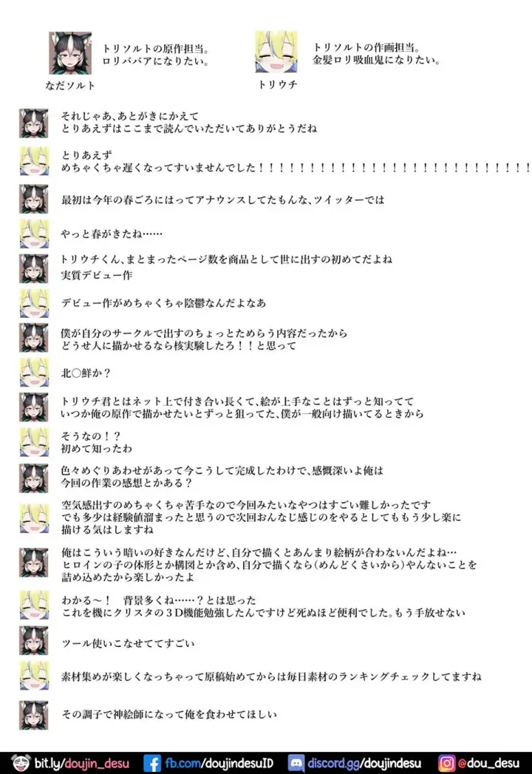Click avatar beside それじゃあ、あとがきにかえて line
Screen dimensions: 532x774
tap(33, 123)
